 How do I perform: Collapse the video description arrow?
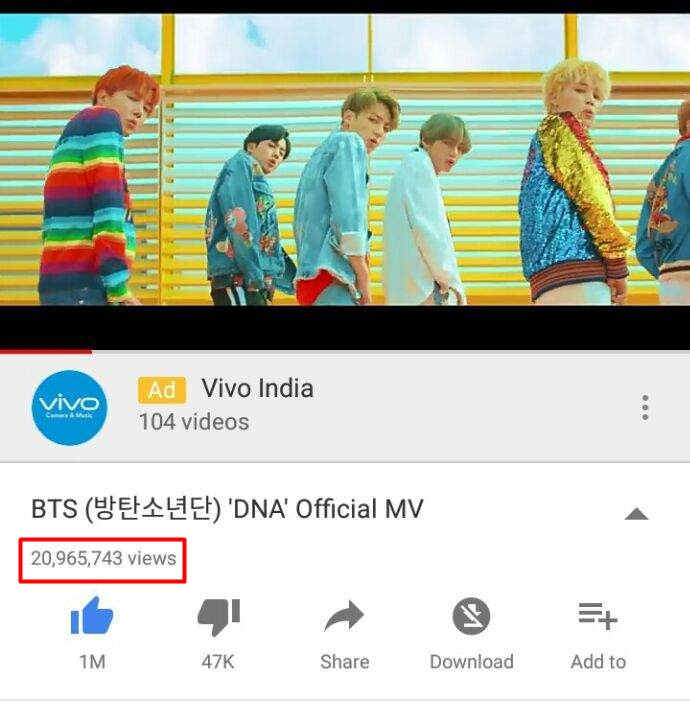(636, 514)
